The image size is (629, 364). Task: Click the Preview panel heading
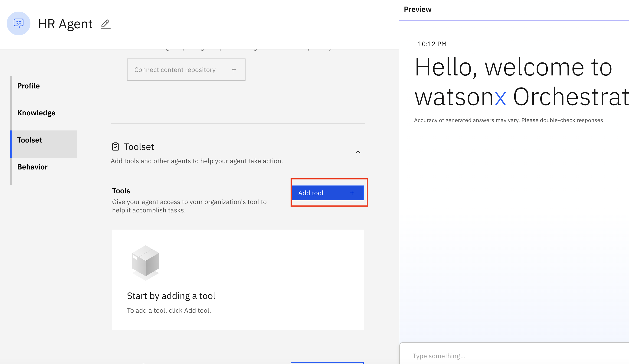click(x=418, y=9)
